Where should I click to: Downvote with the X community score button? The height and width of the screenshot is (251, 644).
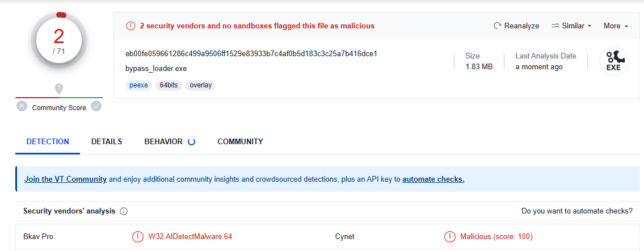pos(22,106)
